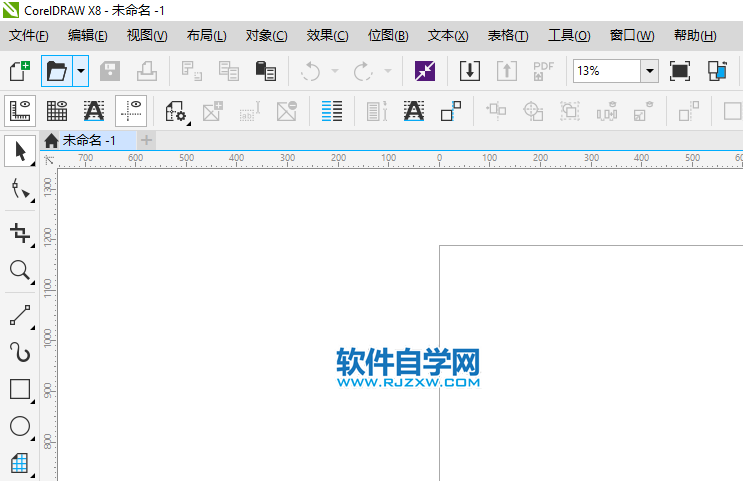Select the Table grid tool
743x481 pixels.
(21, 463)
